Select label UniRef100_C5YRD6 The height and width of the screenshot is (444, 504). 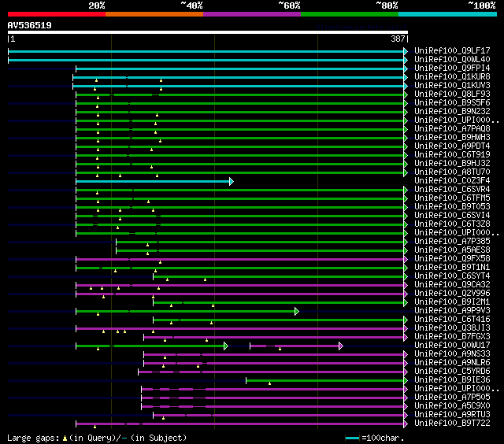(452, 372)
